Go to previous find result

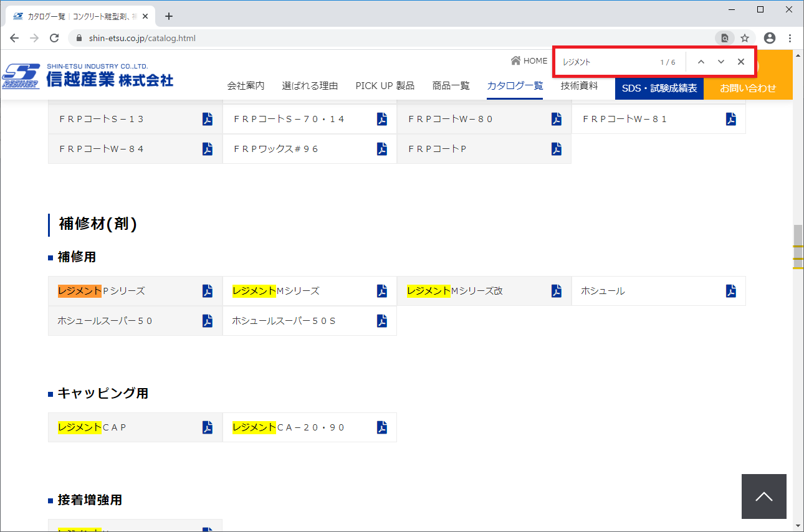(x=701, y=62)
